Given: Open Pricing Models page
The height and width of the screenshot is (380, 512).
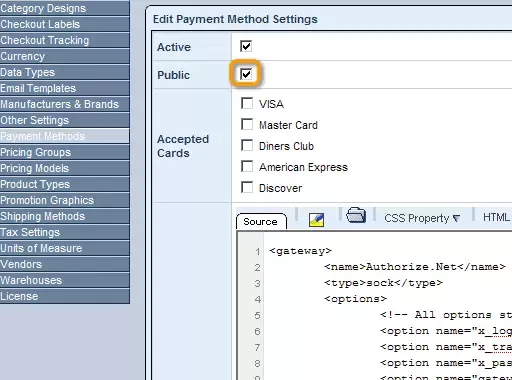Looking at the screenshot, I should 65,168.
